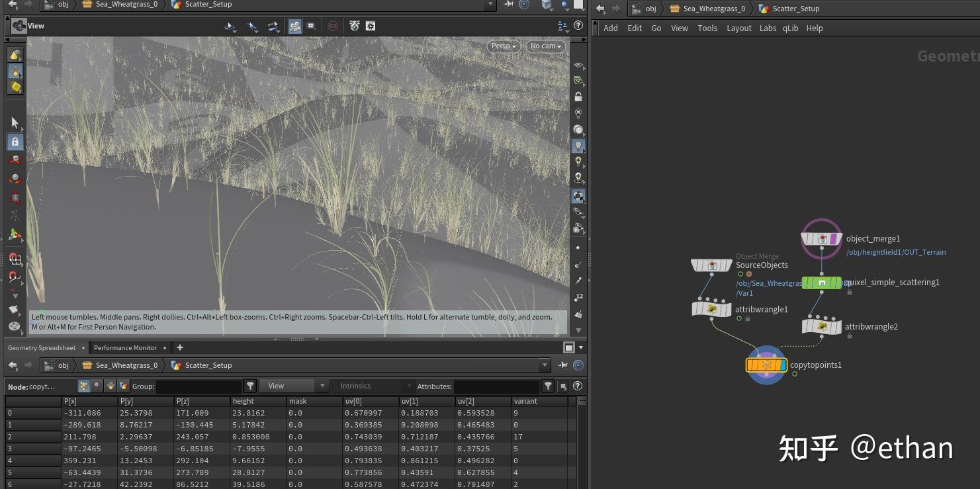
Task: Click the View Render Region icon
Action: [334, 26]
